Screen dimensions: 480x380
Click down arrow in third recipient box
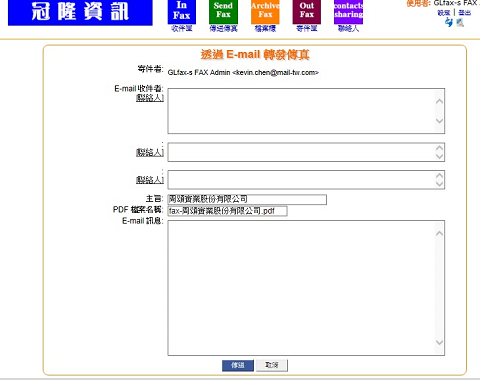click(439, 184)
